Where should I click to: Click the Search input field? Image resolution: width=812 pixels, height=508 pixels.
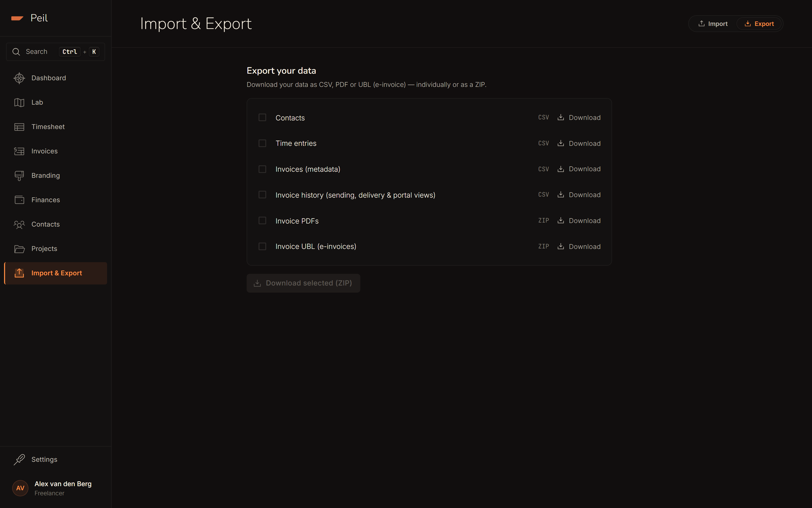(x=55, y=52)
